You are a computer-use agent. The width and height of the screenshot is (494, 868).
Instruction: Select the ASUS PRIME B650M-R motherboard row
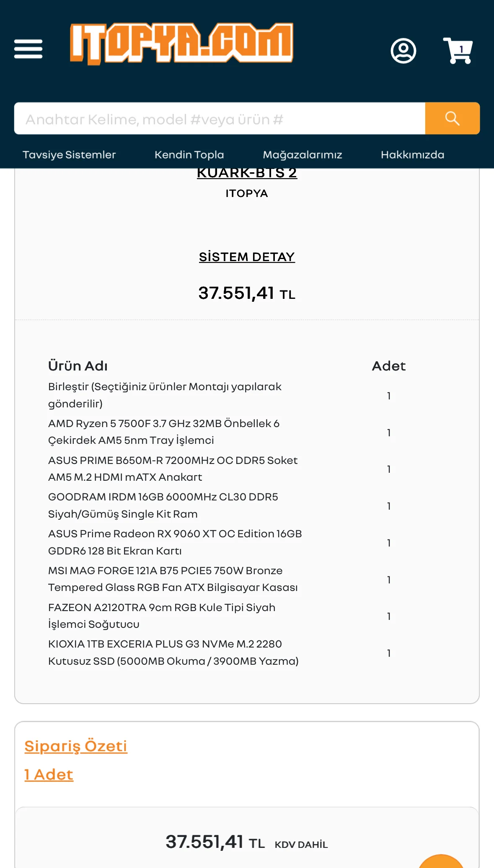tap(173, 469)
